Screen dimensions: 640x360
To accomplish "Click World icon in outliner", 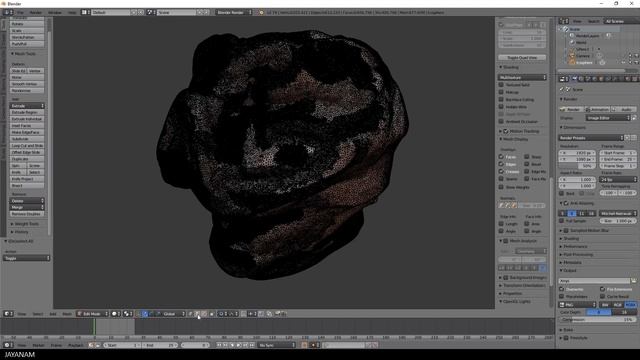I will 572,42.
